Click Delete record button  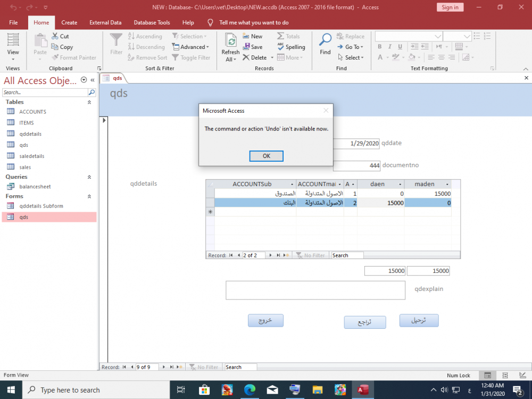[x=255, y=57]
